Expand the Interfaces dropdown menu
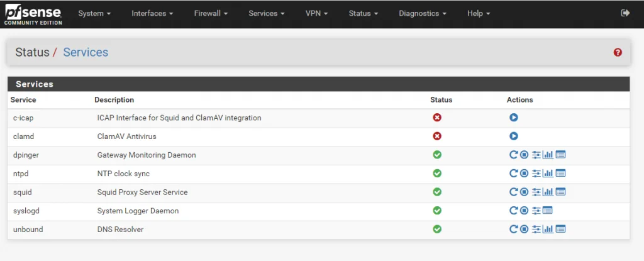 (x=152, y=13)
